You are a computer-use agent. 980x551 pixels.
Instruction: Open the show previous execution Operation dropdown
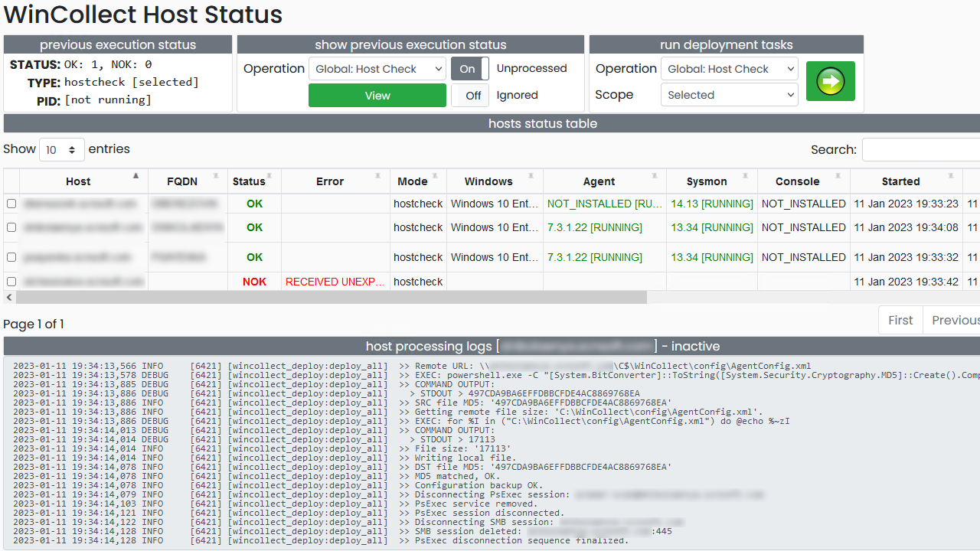(377, 69)
